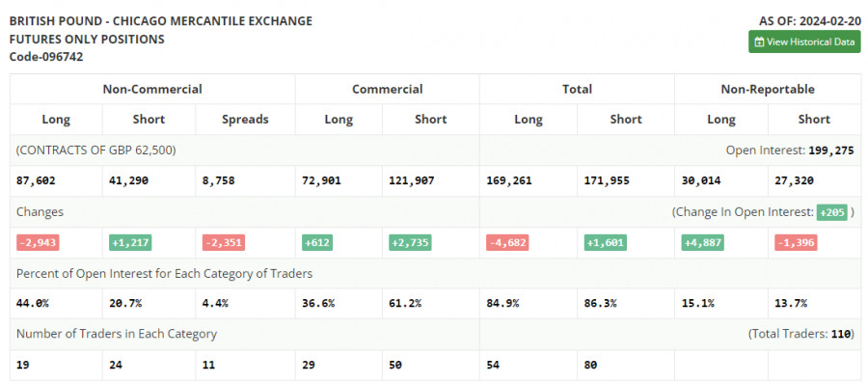Select the Percent of Open Interest row label
The image size is (868, 383).
coord(164,273)
